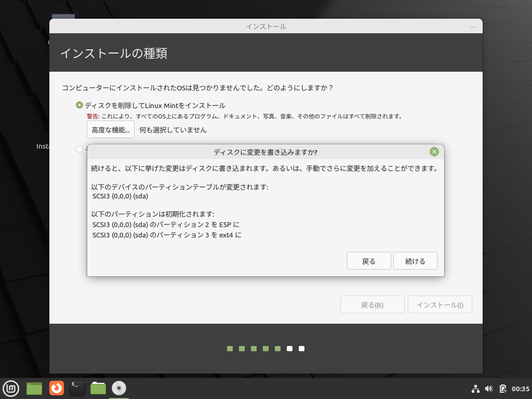532x399 pixels.
Task: Click the SCSI3 (0,0,0) (sda) device line
Action: coord(120,196)
